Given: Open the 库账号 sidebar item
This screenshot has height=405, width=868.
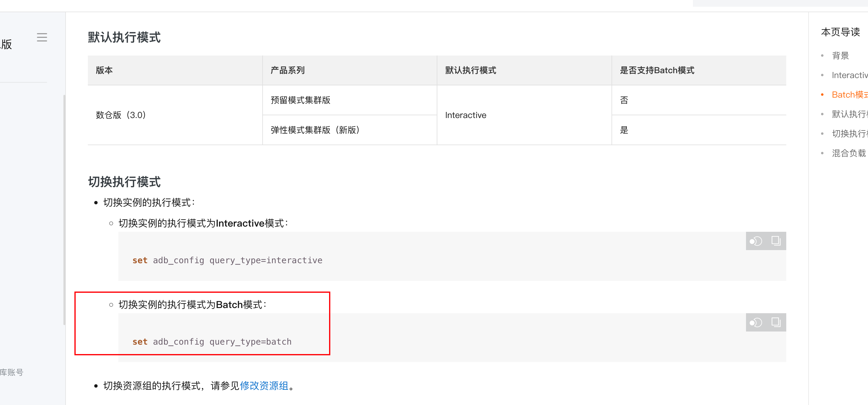Looking at the screenshot, I should click(x=12, y=372).
